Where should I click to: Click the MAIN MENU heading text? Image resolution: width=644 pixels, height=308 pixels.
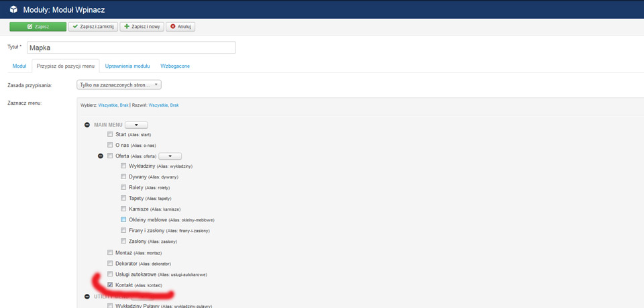[108, 125]
